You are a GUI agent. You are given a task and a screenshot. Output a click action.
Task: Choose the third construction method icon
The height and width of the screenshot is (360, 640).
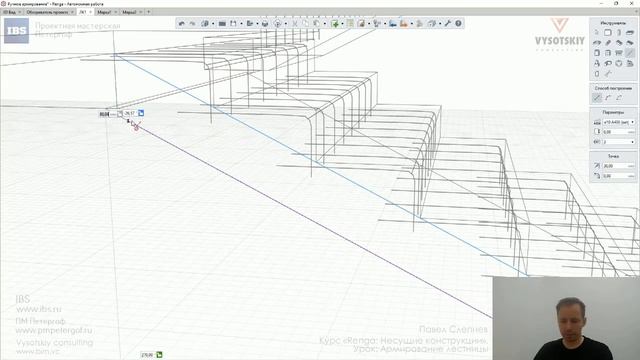click(x=619, y=98)
